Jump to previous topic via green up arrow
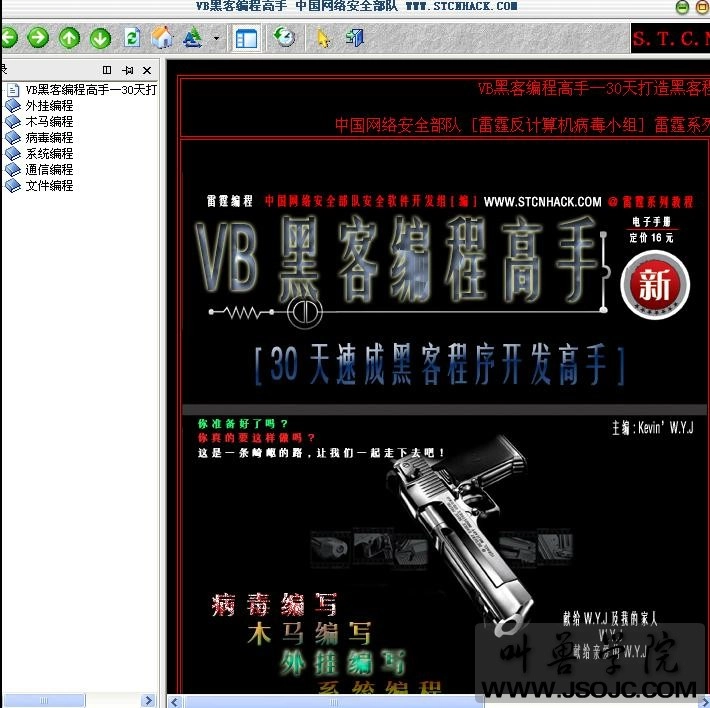Screen dimensions: 710x708 [69, 38]
